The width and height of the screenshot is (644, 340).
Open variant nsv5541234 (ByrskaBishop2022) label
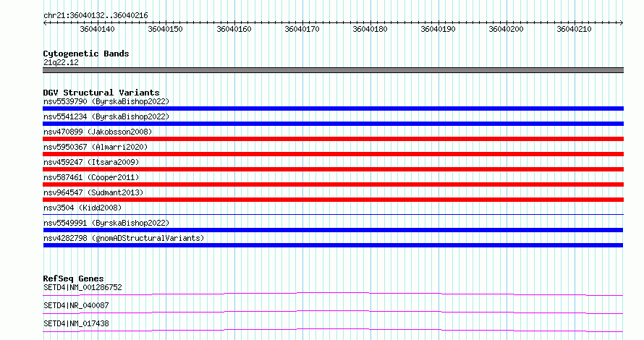(106, 116)
